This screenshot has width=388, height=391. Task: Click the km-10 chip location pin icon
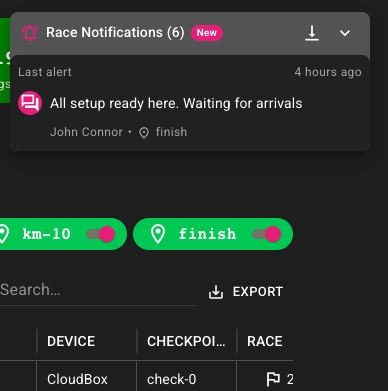point(3,234)
